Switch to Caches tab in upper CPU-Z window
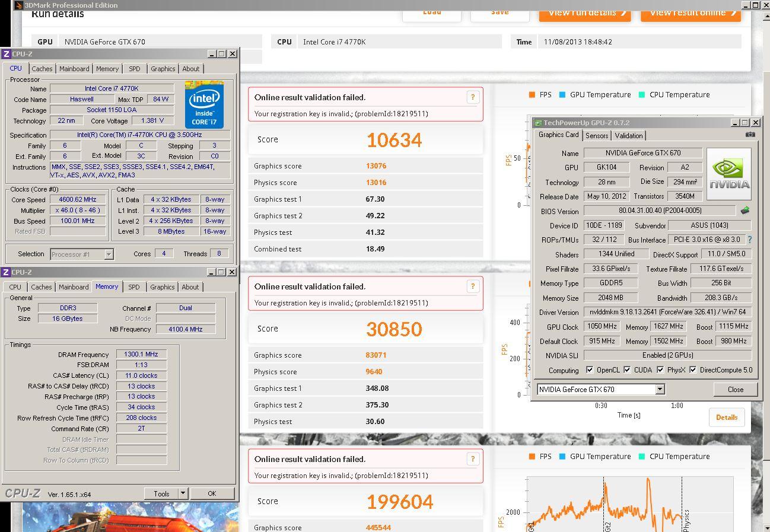 point(42,69)
